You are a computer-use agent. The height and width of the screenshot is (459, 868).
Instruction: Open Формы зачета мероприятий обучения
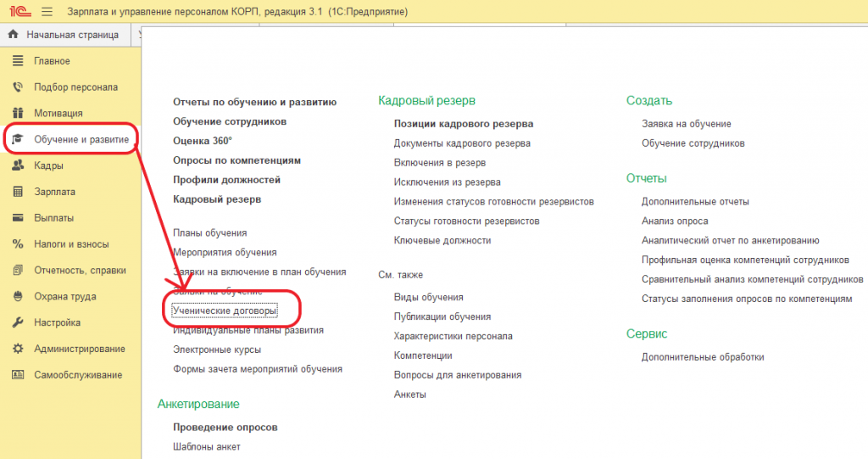coord(258,369)
